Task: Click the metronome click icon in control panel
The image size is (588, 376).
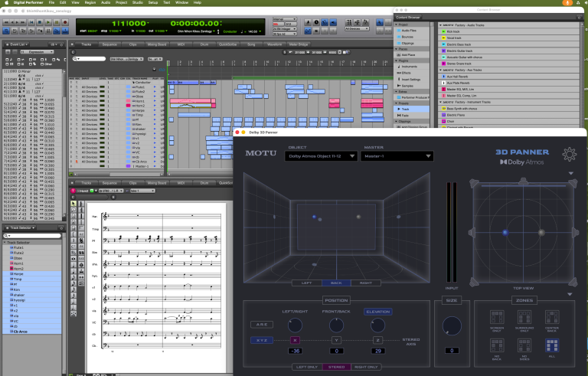Action: 308,22
